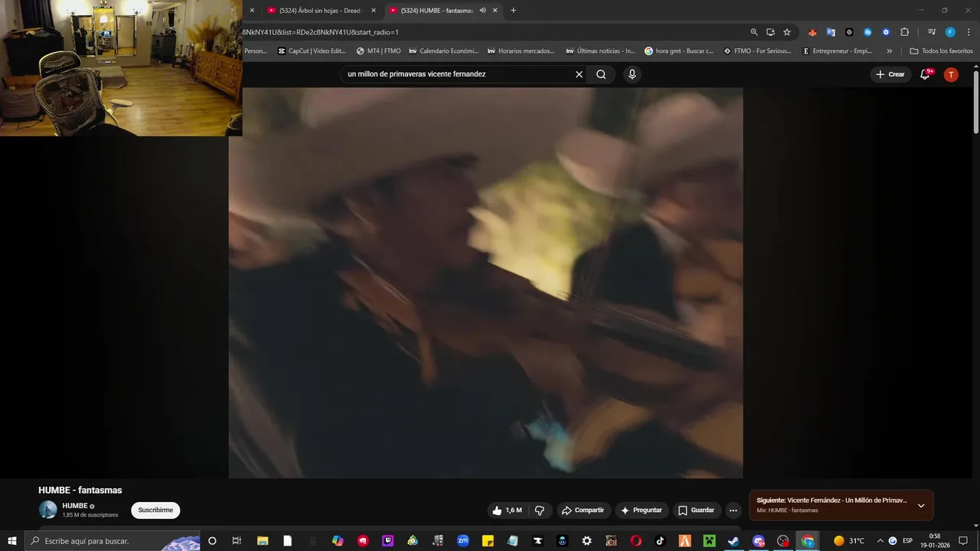The width and height of the screenshot is (980, 551).
Task: Open the Chrome three-dot menu
Action: [969, 32]
